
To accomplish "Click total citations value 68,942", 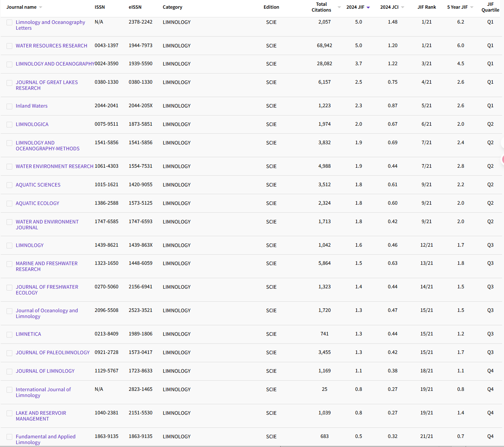I will click(324, 46).
